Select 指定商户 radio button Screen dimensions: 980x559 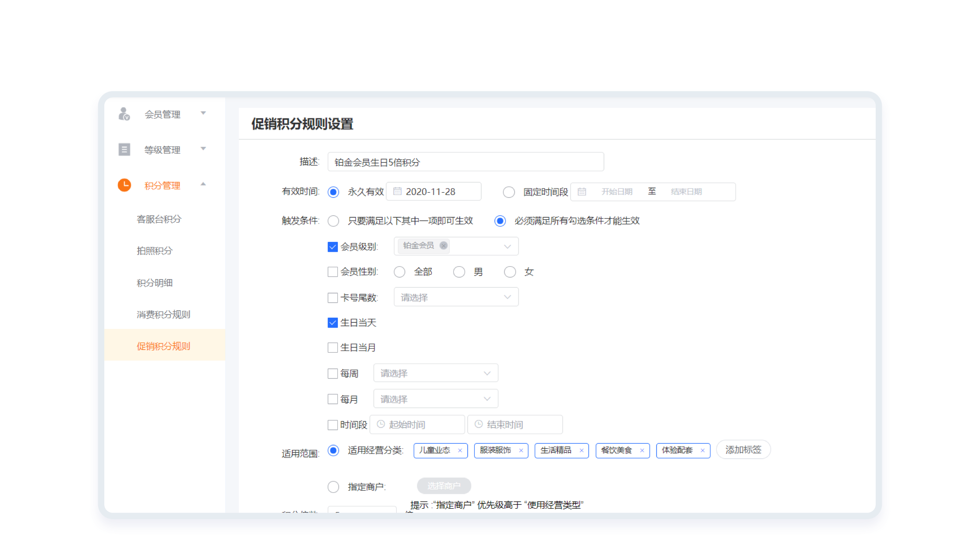tap(334, 487)
